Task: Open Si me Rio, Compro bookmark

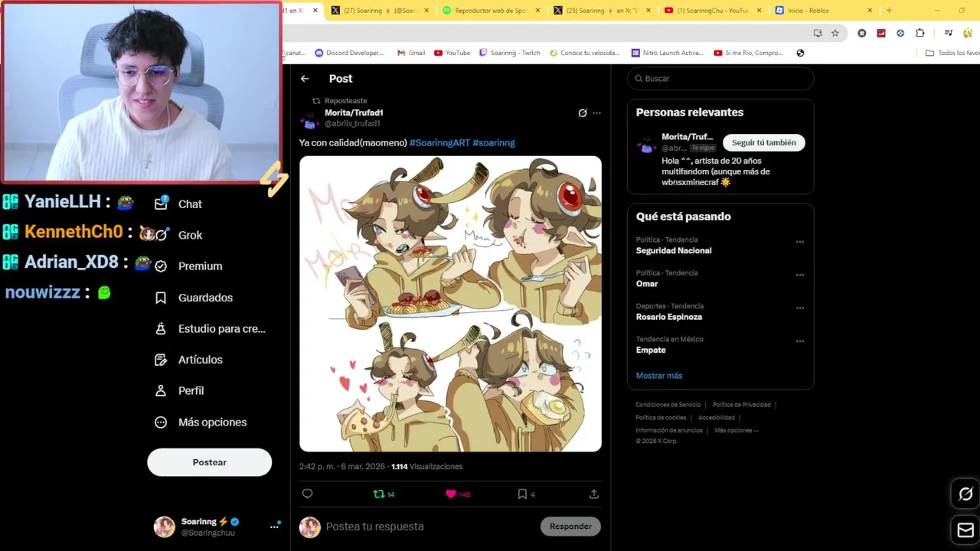Action: click(749, 53)
